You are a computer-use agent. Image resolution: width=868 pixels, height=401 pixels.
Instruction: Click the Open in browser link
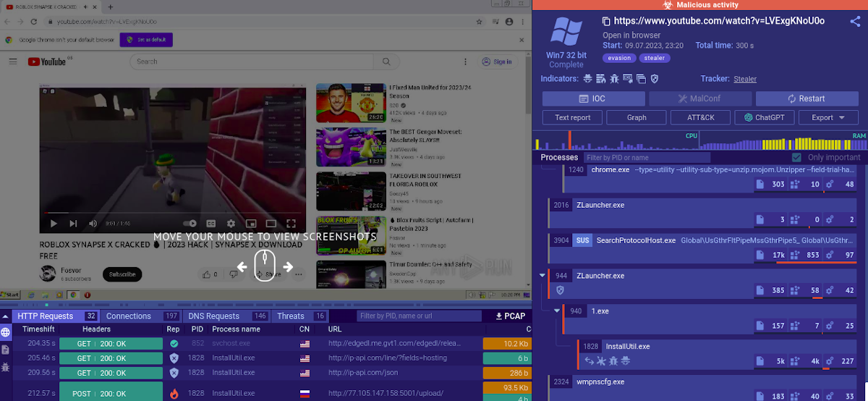631,35
